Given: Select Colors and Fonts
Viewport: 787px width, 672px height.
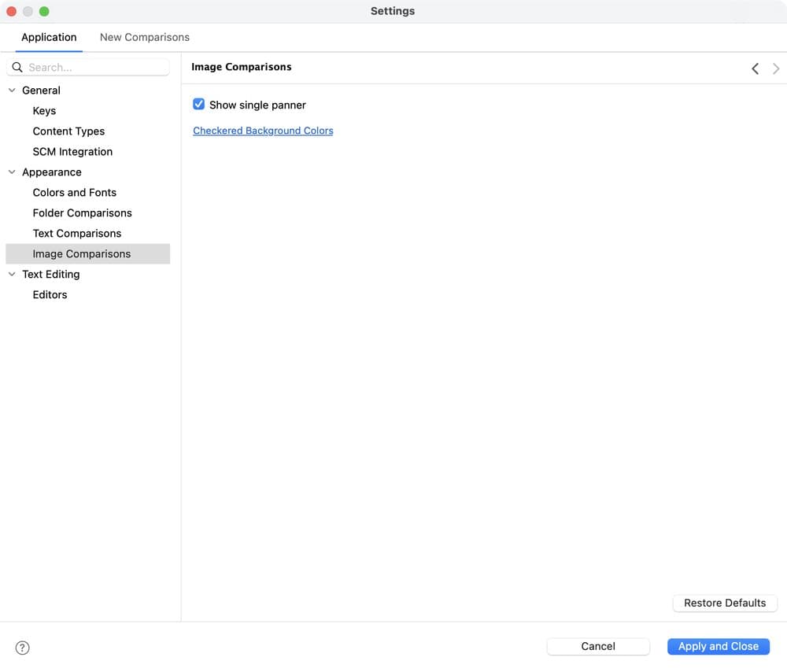Looking at the screenshot, I should (74, 193).
